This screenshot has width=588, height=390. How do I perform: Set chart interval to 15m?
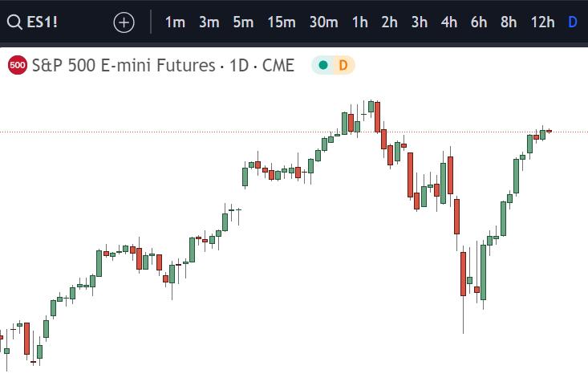[282, 22]
